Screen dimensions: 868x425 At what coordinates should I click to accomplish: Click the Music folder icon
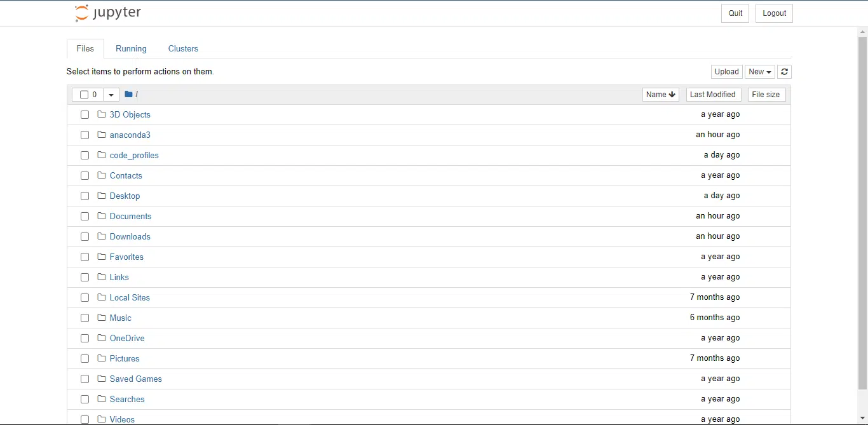click(102, 318)
